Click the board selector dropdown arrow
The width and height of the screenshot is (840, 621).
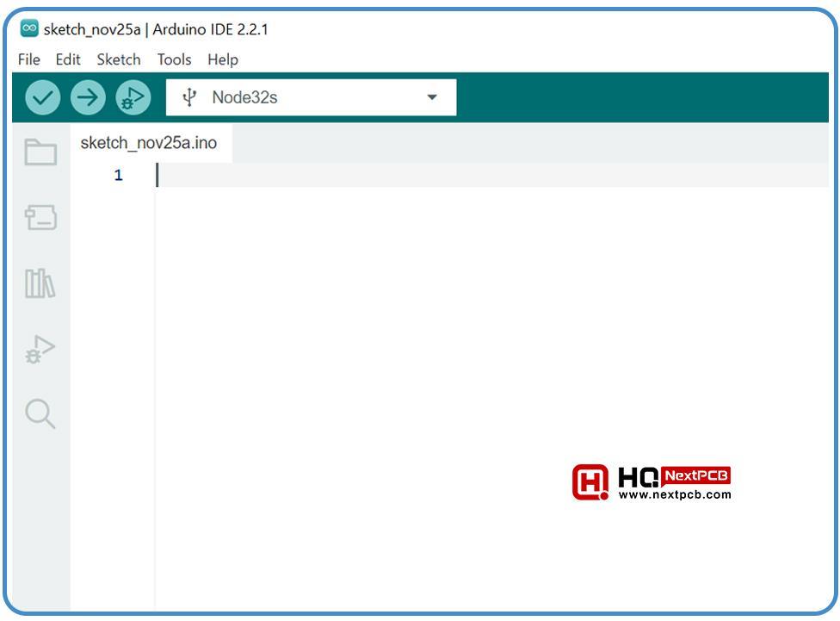[432, 97]
